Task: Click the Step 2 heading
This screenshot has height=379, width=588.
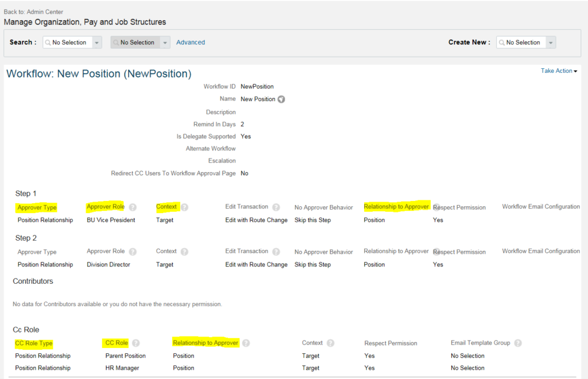Action: [26, 238]
